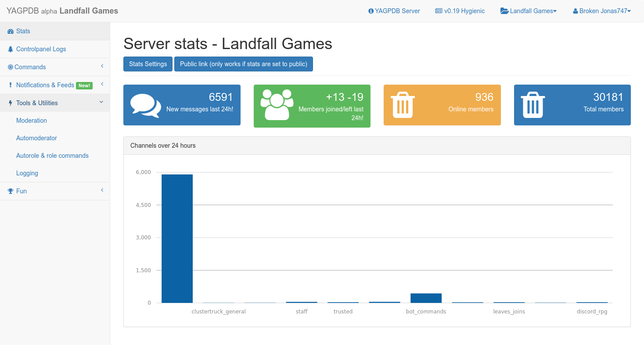Click the trash icon on Total members card
This screenshot has height=345, width=644.
coord(533,105)
